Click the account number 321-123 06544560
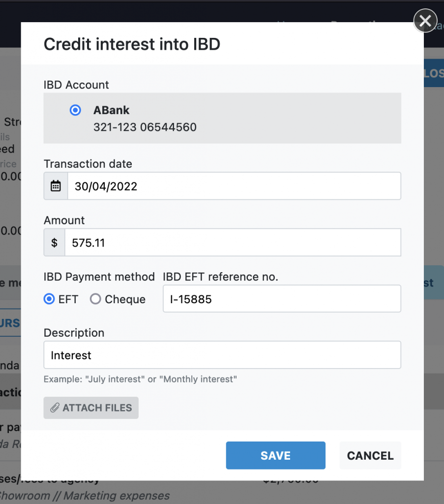This screenshot has width=444, height=504. 145,127
